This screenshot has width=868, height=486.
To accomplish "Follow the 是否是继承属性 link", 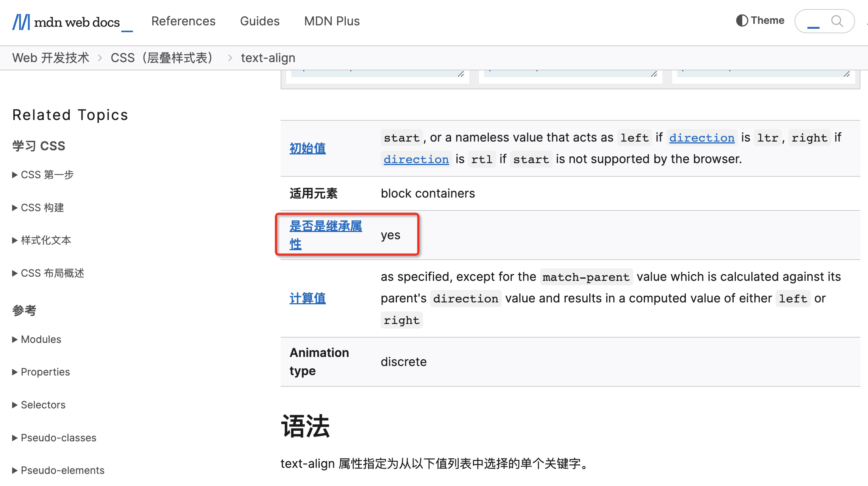I will 326,234.
